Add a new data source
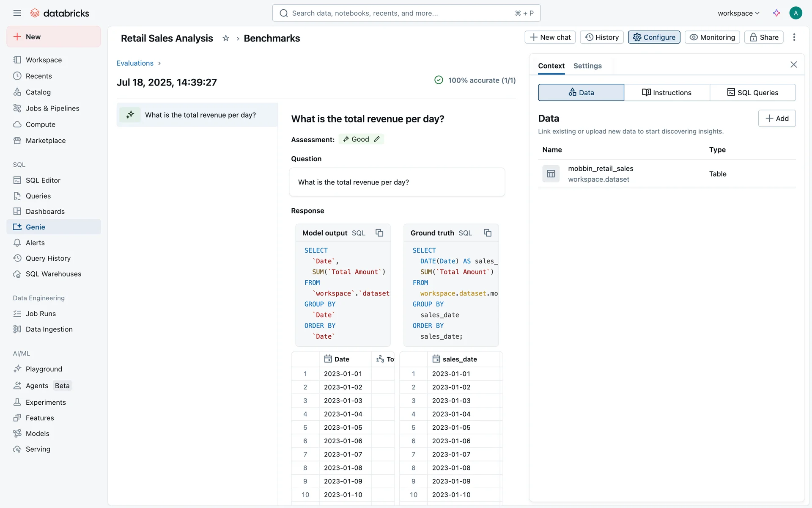Viewport: 812px width, 508px height. coord(776,119)
